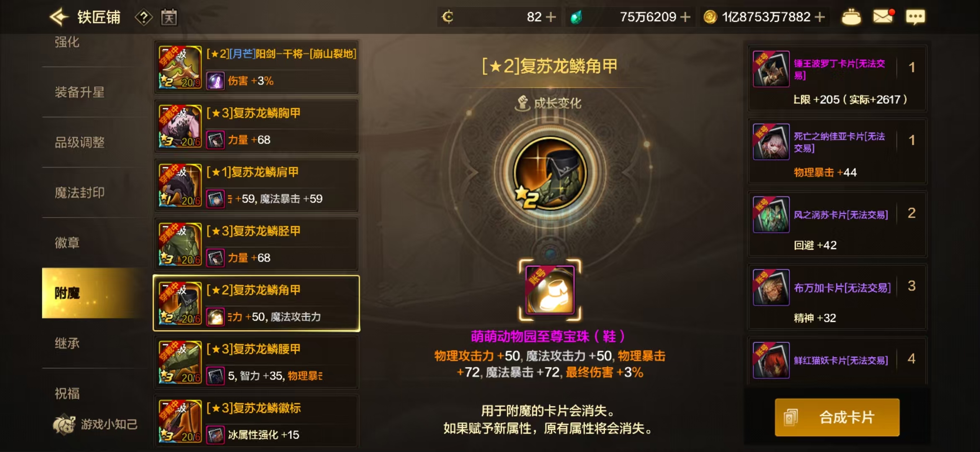Image resolution: width=980 pixels, height=452 pixels.
Task: Click the 合成卡片 button
Action: (x=837, y=417)
